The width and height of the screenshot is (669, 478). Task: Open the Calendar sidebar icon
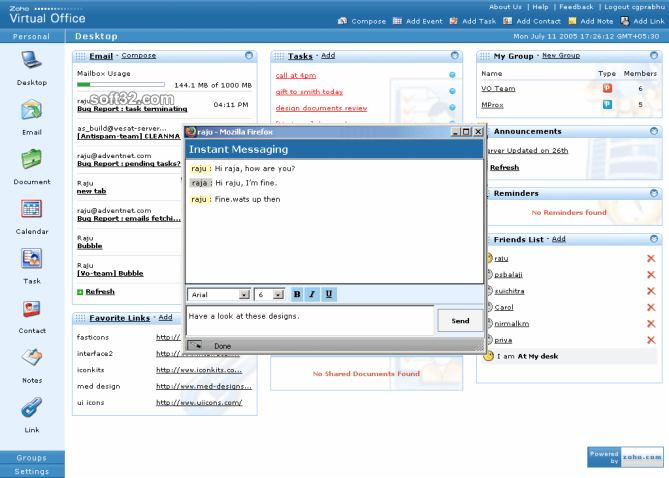tap(32, 209)
